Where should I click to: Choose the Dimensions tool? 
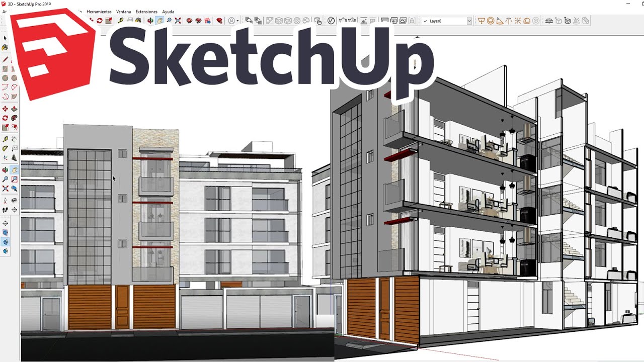tap(14, 139)
